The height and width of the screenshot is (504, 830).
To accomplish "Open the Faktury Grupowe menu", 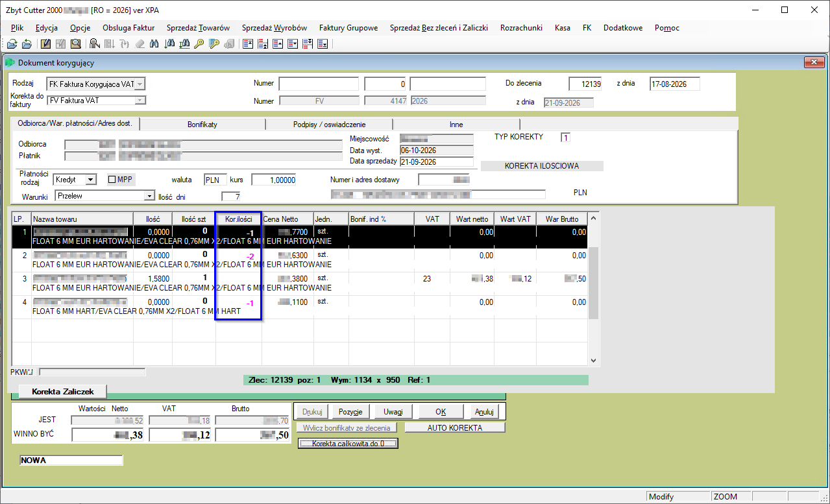I will pyautogui.click(x=348, y=28).
